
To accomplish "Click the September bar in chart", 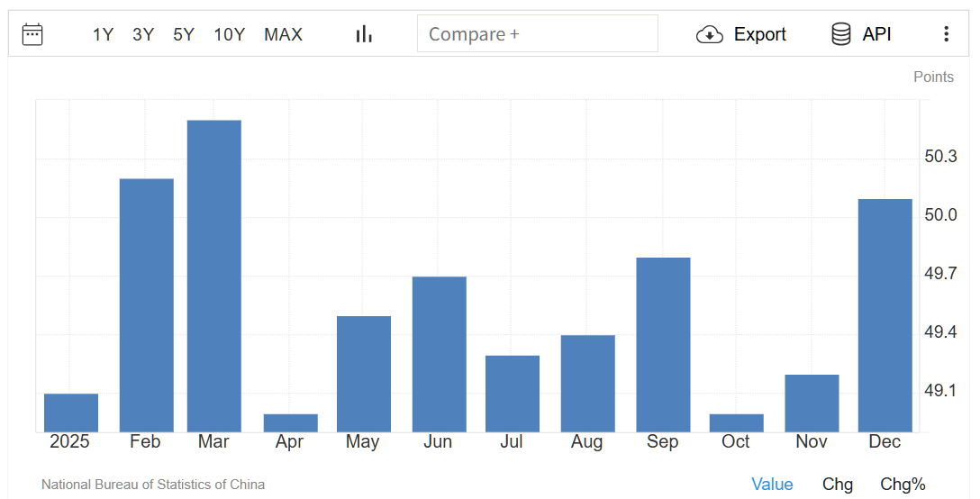I will [x=663, y=344].
